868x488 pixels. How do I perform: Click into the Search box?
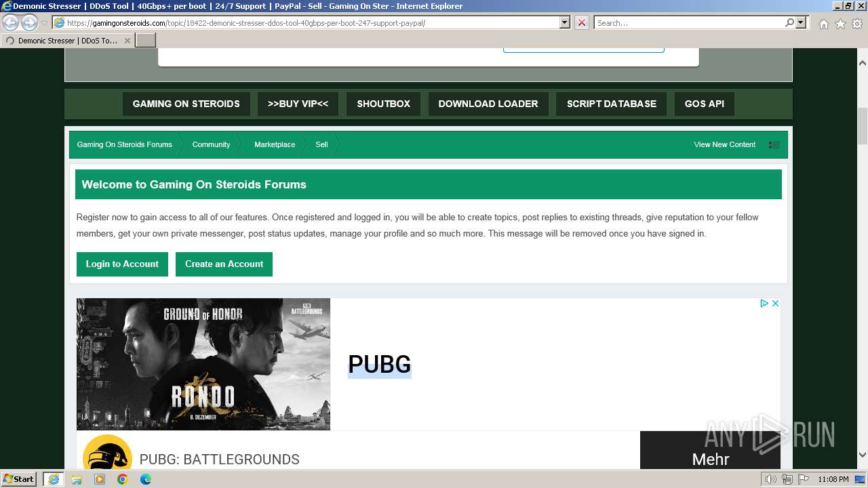(x=688, y=22)
